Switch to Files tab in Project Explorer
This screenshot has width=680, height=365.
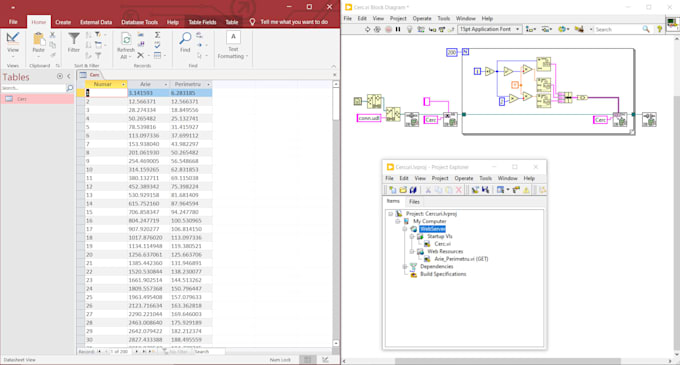[414, 202]
